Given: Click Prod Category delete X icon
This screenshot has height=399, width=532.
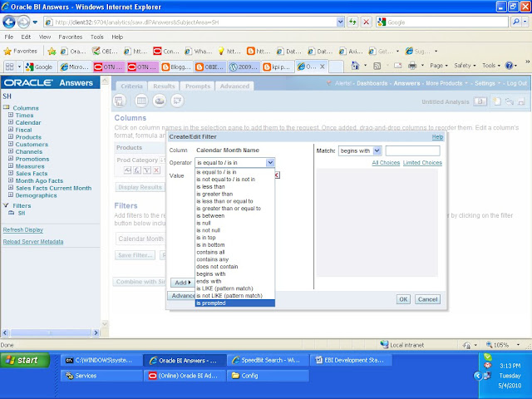Looking at the screenshot, I should click(x=156, y=170).
